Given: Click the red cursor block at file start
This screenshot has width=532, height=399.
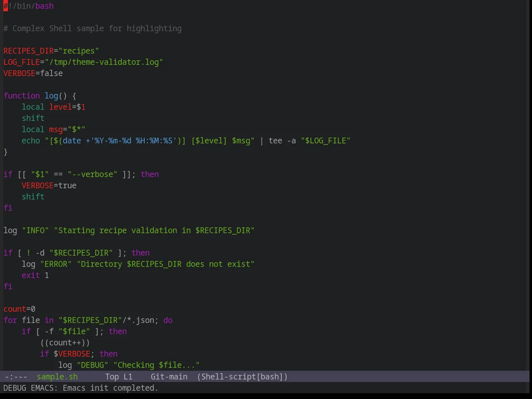Looking at the screenshot, I should [x=5, y=6].
